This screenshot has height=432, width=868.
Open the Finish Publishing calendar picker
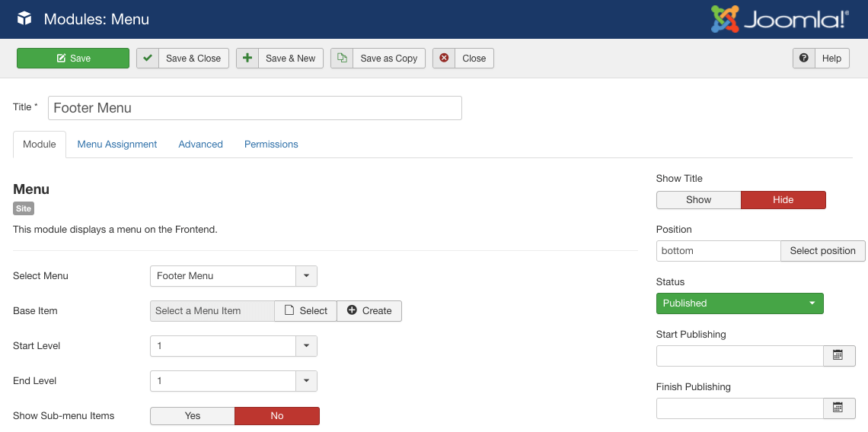pos(838,408)
